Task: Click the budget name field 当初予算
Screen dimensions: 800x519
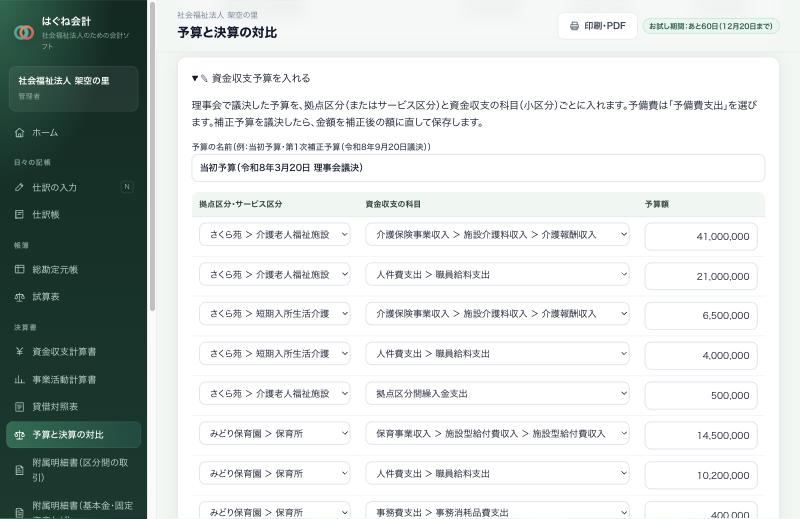Action: (478, 168)
